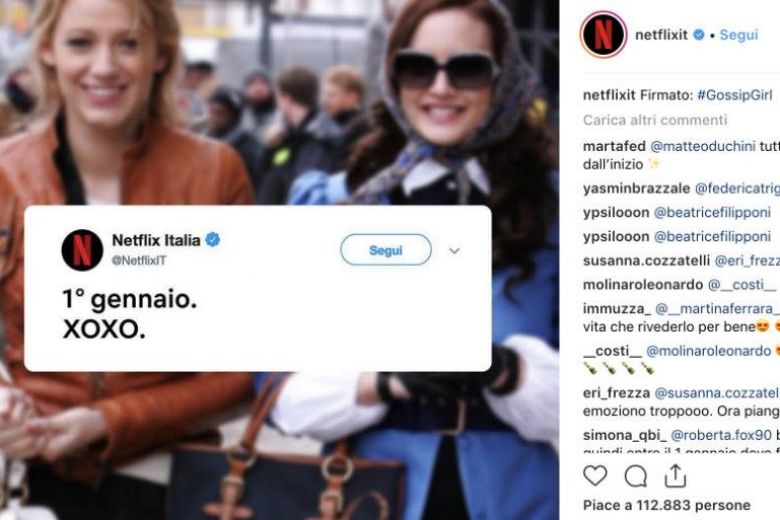Follow netflixit via the blue Segui link
780x520 pixels.
point(739,35)
